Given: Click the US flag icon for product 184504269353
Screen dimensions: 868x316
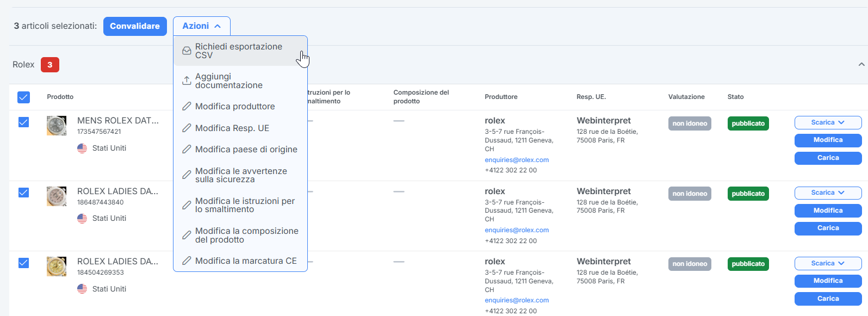Looking at the screenshot, I should point(82,289).
